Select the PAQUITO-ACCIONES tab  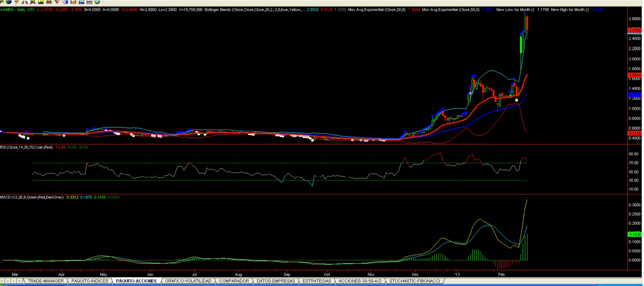[x=136, y=281]
